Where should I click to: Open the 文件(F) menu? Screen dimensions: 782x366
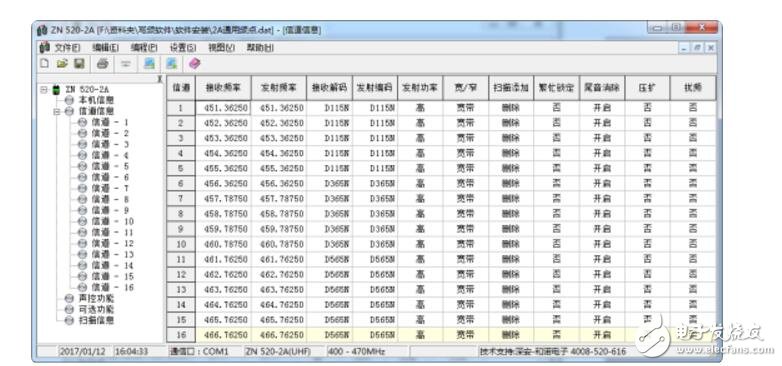pos(67,48)
